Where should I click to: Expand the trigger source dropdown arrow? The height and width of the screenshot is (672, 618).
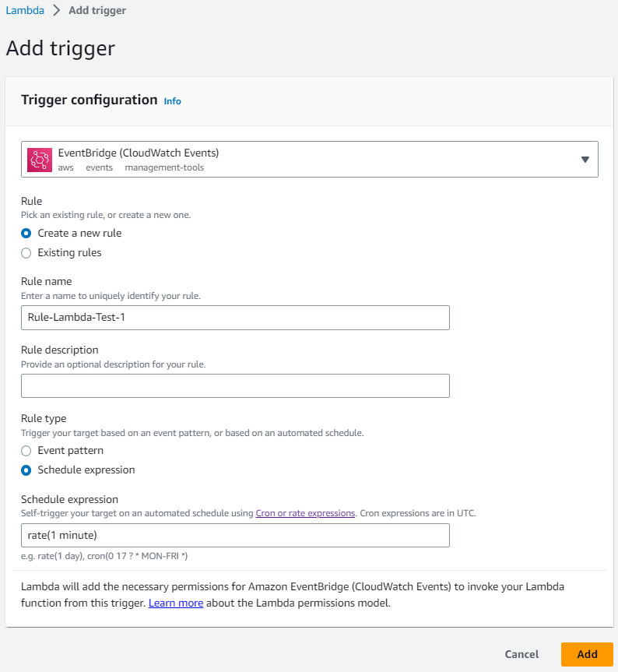(585, 160)
